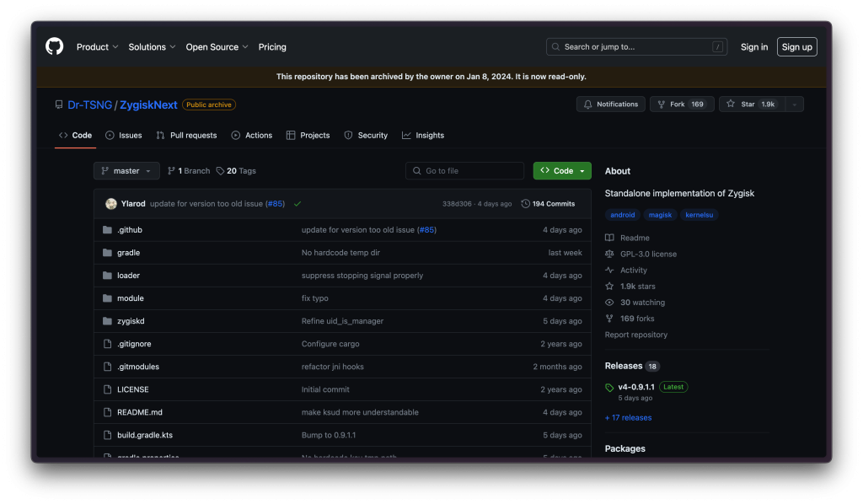Image resolution: width=863 pixels, height=504 pixels.
Task: Click the Notifications bell button
Action: (611, 104)
